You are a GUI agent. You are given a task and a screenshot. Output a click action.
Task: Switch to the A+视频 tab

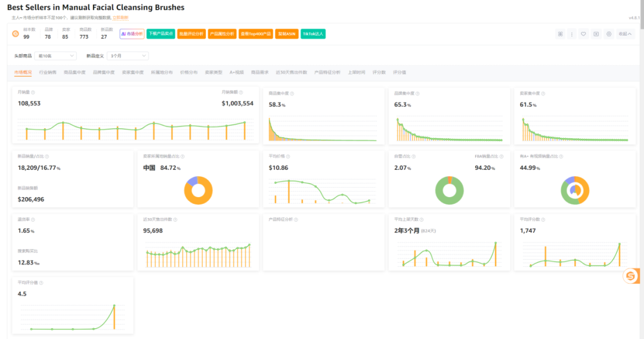(237, 72)
